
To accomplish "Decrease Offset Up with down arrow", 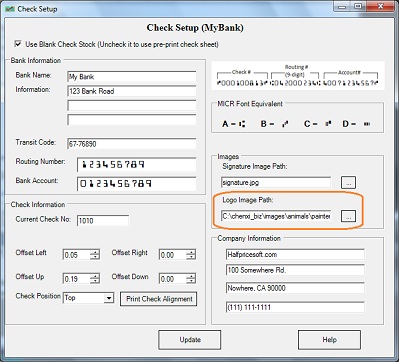I will pos(95,281).
